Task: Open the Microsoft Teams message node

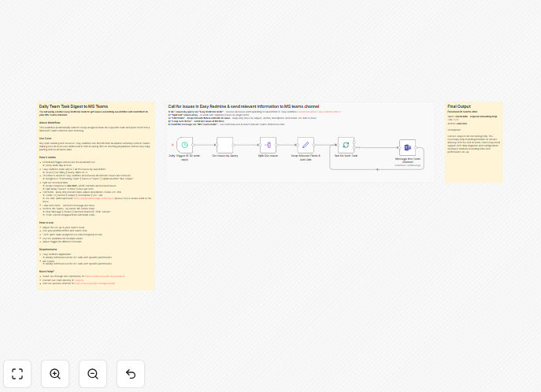Action: (407, 147)
